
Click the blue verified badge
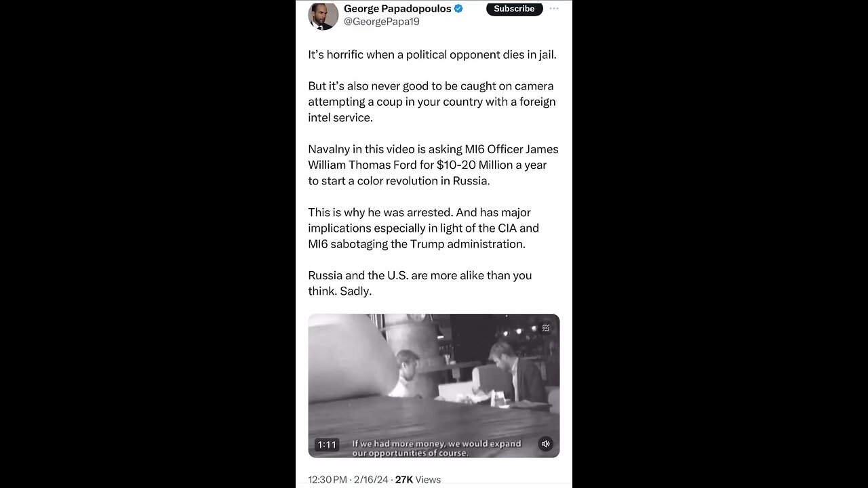(x=458, y=9)
